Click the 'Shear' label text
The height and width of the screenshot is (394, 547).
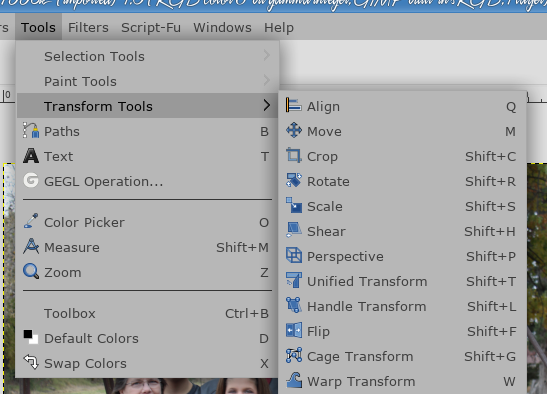tap(327, 231)
